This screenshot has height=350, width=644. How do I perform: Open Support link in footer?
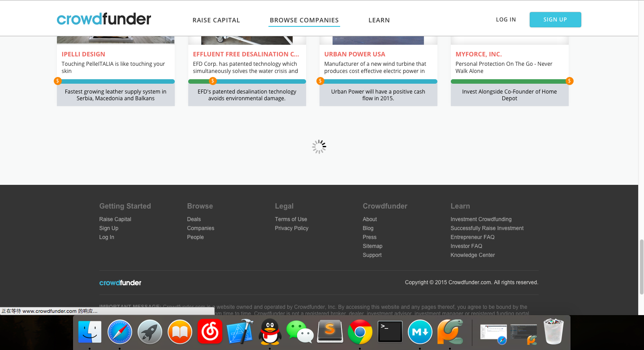point(372,255)
